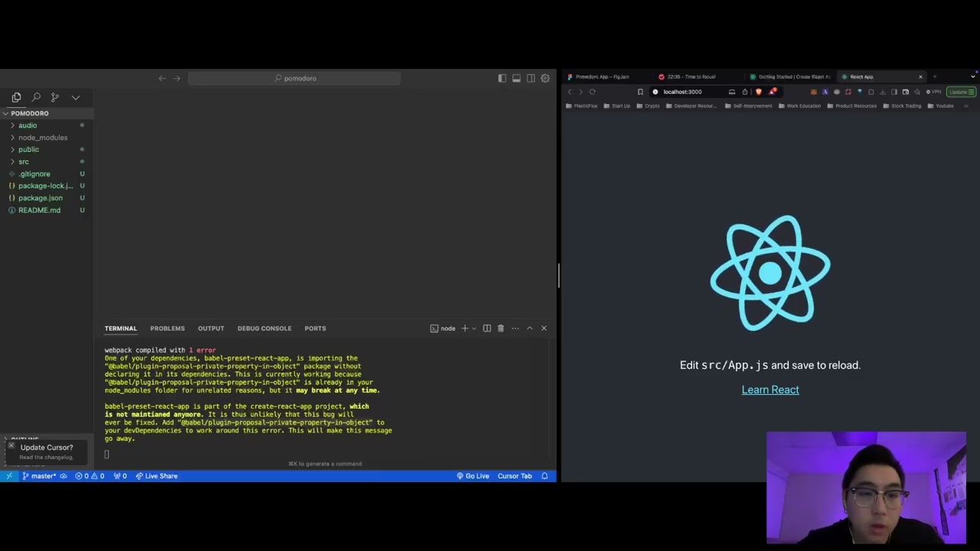Viewport: 980px width, 551px height.
Task: Kill terminal with trash icon
Action: [x=501, y=328]
